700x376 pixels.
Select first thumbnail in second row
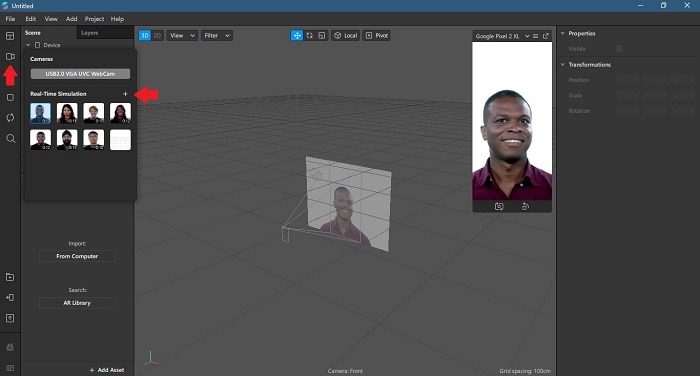[x=40, y=140]
